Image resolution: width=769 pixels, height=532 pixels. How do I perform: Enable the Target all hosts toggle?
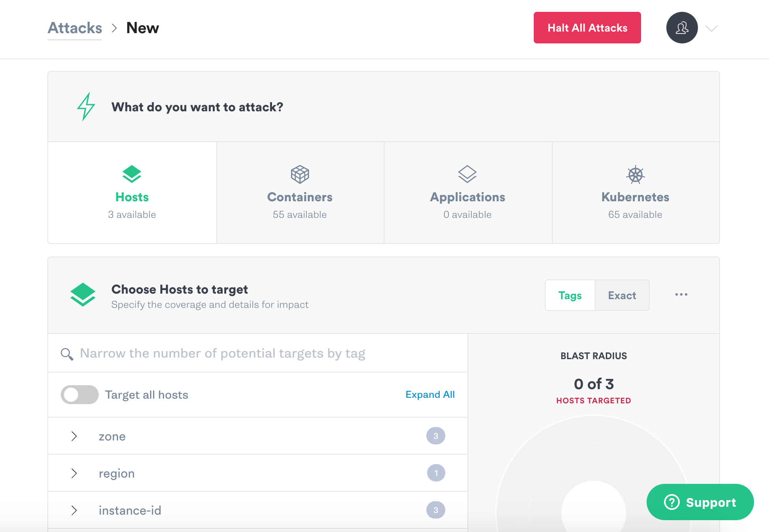pyautogui.click(x=79, y=394)
